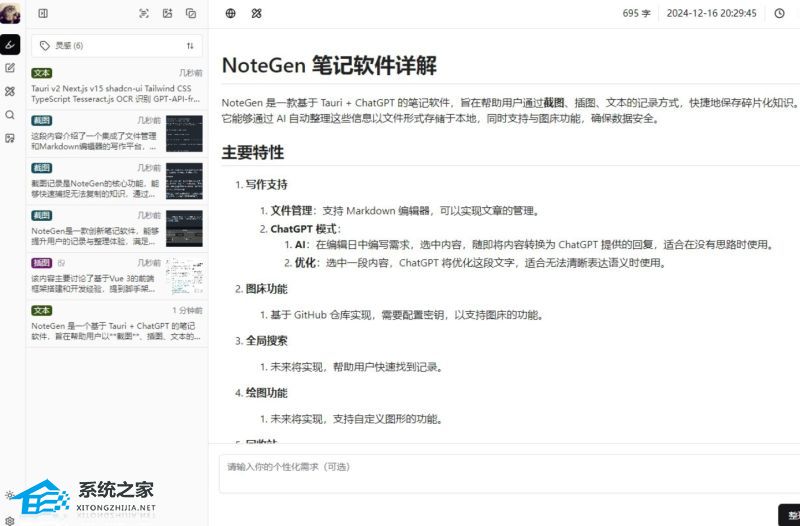The height and width of the screenshot is (526, 800).
Task: Open the history clock icon
Action: click(779, 13)
